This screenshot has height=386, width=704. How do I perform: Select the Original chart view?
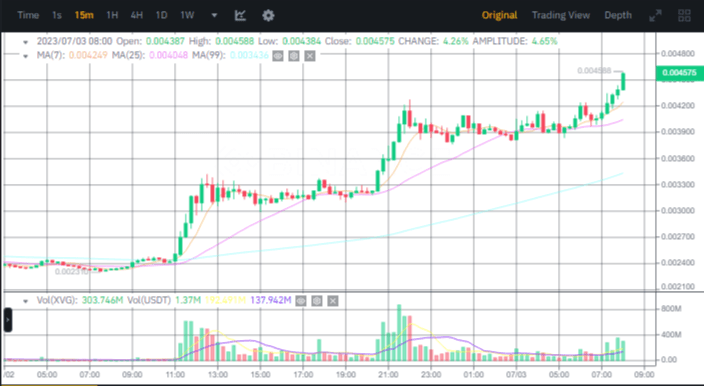point(499,15)
